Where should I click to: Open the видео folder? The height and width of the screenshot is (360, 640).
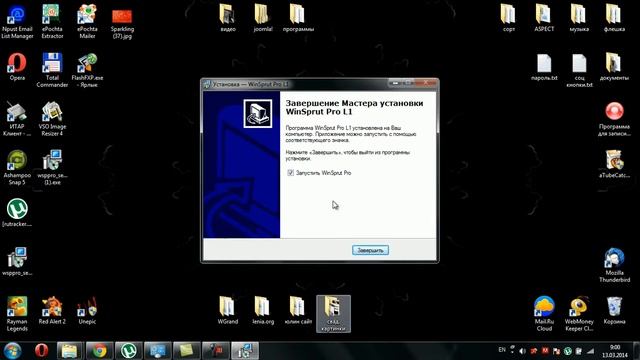227,18
